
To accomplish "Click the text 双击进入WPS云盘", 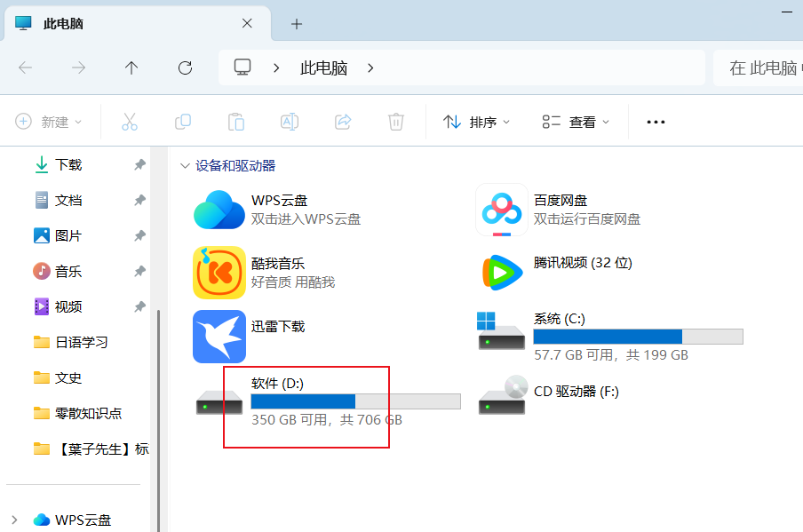I will (x=306, y=219).
